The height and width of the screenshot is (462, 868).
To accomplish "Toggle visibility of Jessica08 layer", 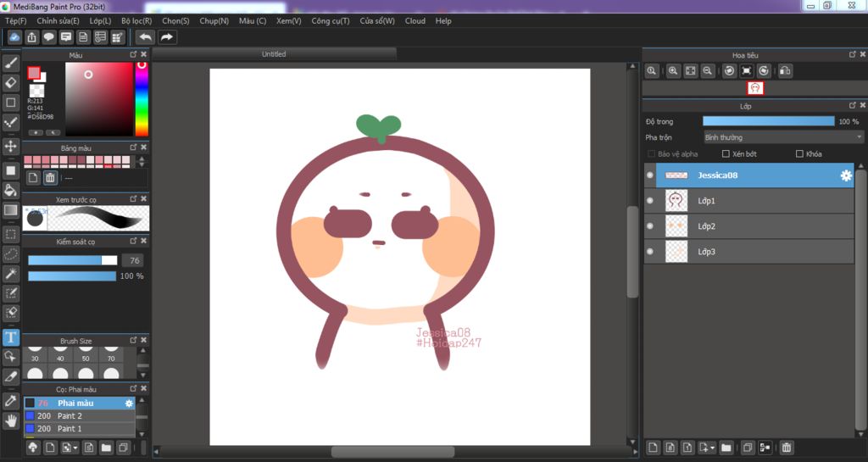I will [650, 175].
